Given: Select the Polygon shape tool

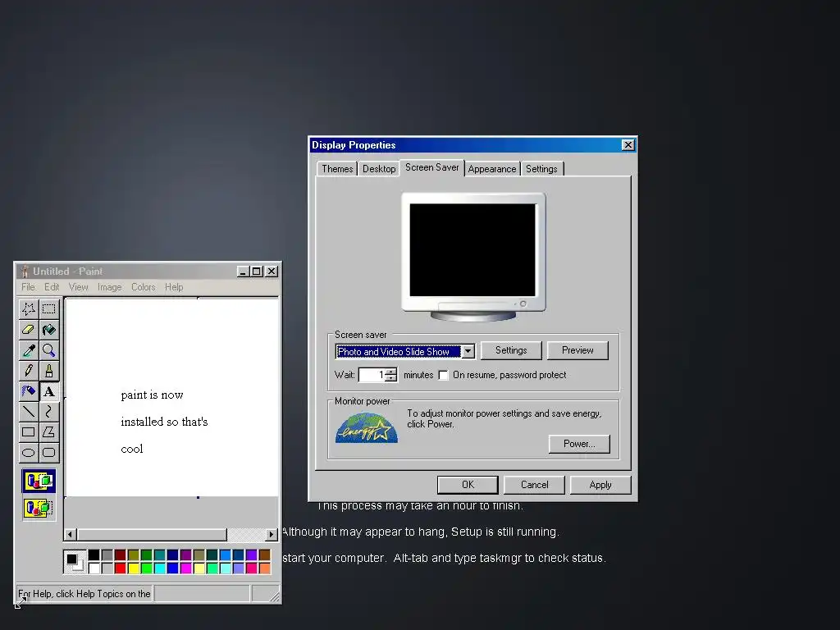Looking at the screenshot, I should [48, 431].
